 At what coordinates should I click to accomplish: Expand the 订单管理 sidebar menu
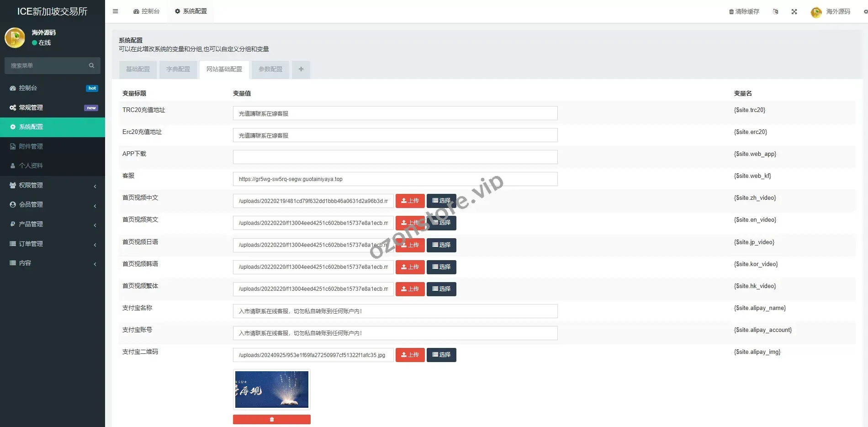coord(53,244)
